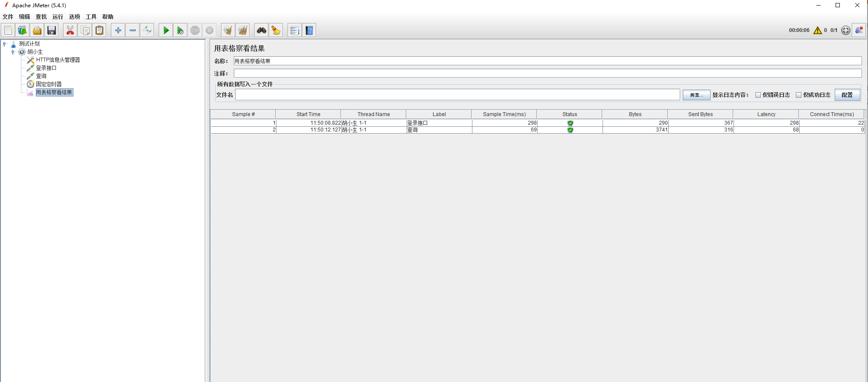Click the Sample # column header

click(243, 114)
